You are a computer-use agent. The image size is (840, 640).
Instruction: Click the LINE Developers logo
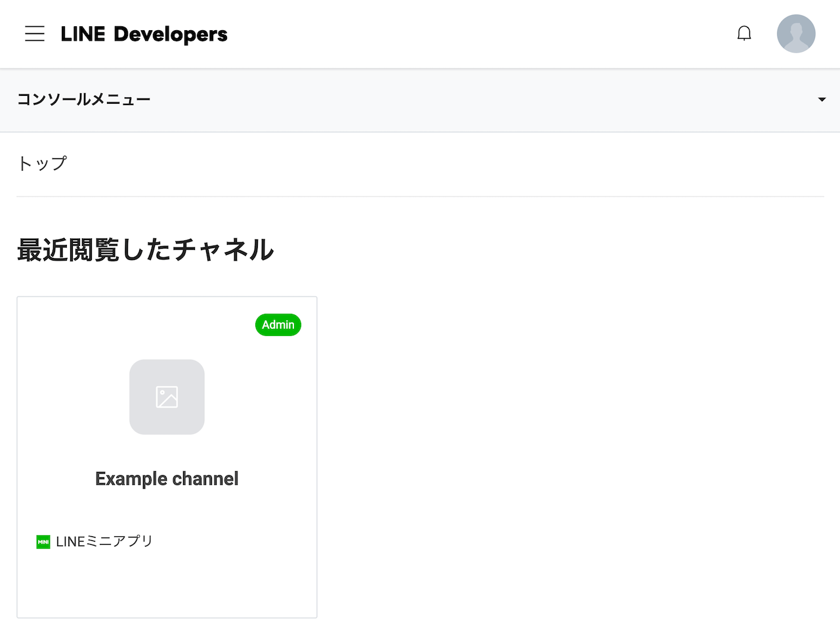click(144, 34)
